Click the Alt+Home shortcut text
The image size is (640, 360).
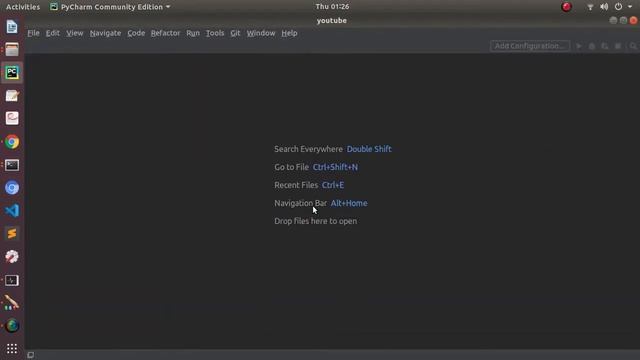(x=349, y=203)
